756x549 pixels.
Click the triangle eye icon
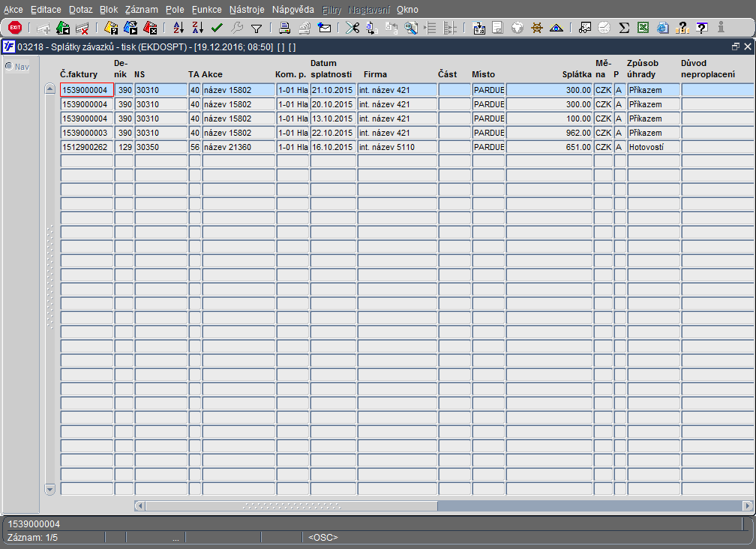coord(556,28)
